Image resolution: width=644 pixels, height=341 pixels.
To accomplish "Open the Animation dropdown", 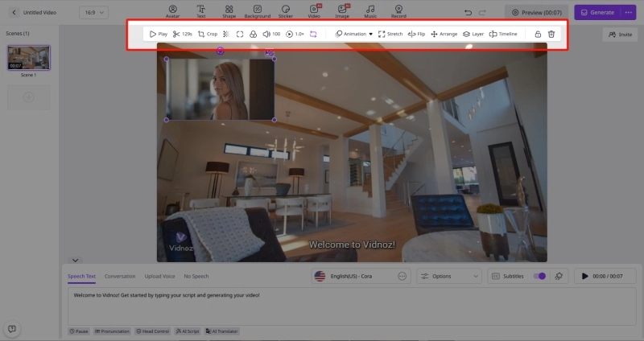I will point(353,34).
